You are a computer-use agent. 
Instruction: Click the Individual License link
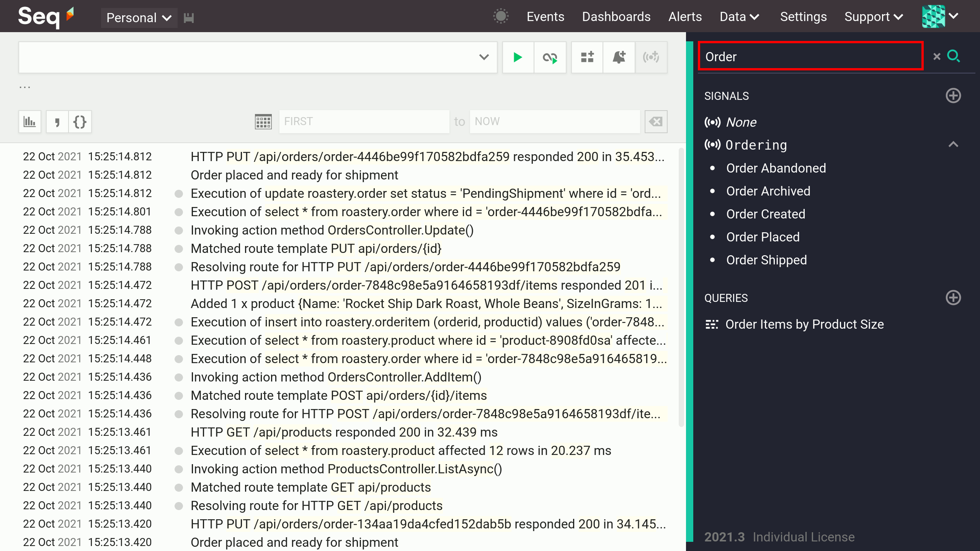pos(804,537)
